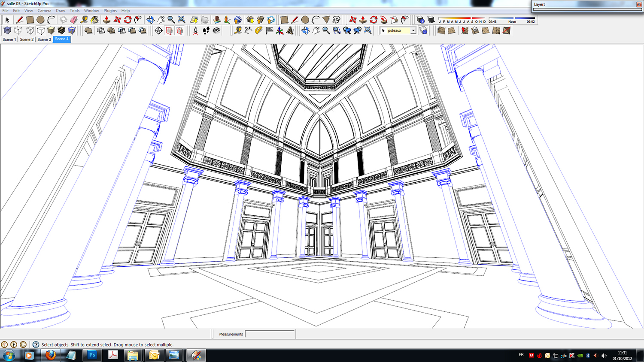Activate the Walk tool footprints icon

click(206, 30)
